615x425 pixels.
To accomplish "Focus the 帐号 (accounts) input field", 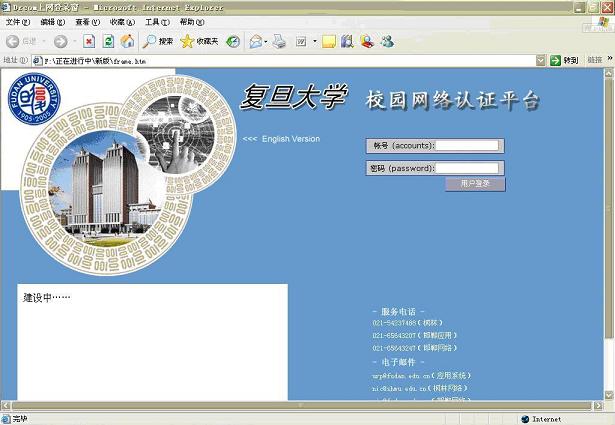I will [x=468, y=145].
